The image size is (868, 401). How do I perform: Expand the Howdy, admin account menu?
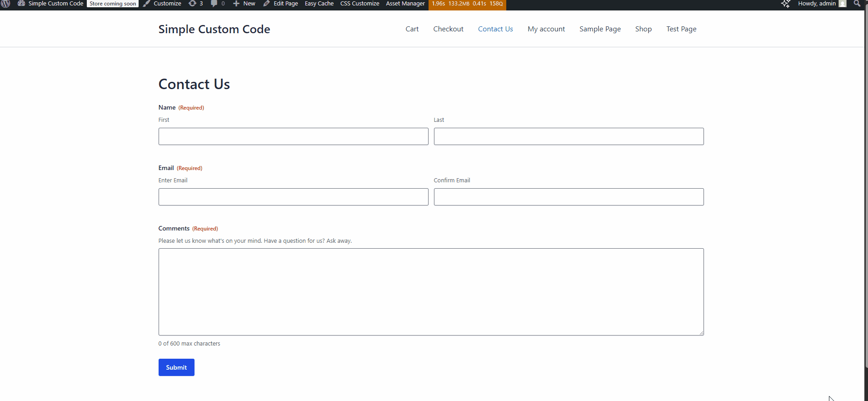[x=816, y=3]
